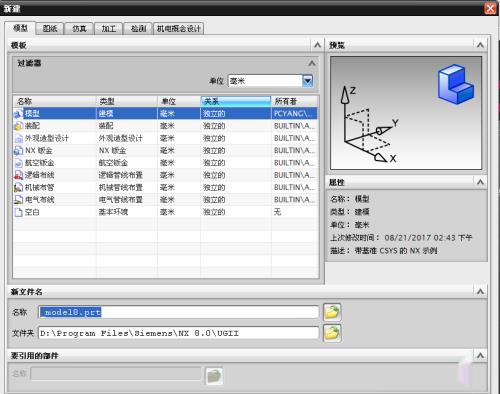Viewport: 500px width, 394px height.
Task: Collapse the 属性 properties section
Action: pos(480,182)
